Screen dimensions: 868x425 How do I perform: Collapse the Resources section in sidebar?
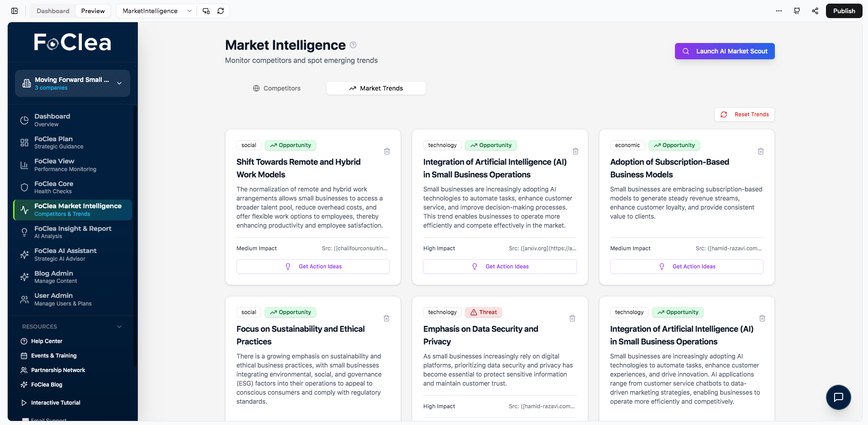(119, 327)
